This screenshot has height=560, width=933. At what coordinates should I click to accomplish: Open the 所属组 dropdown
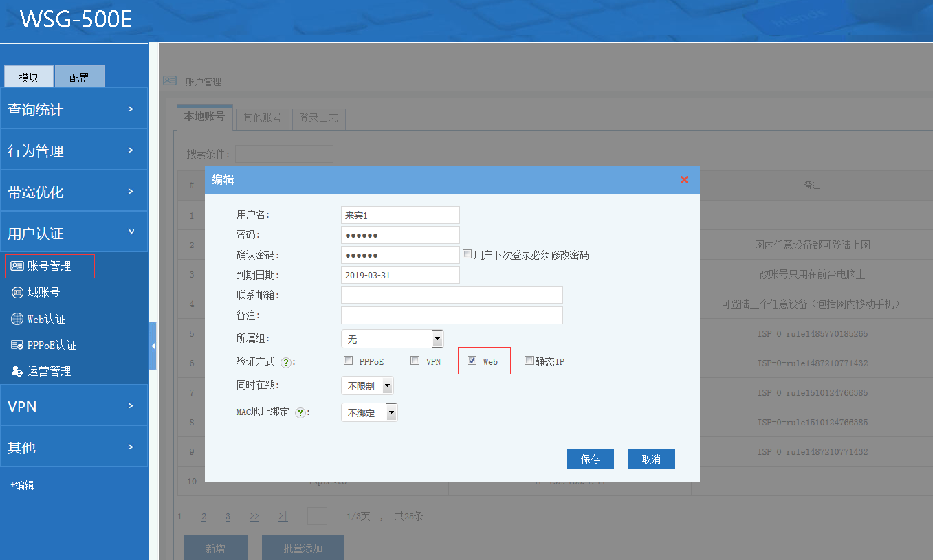point(437,339)
